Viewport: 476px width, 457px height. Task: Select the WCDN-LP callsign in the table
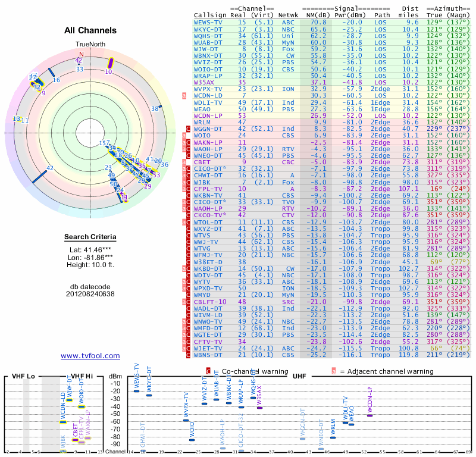tap(208, 115)
